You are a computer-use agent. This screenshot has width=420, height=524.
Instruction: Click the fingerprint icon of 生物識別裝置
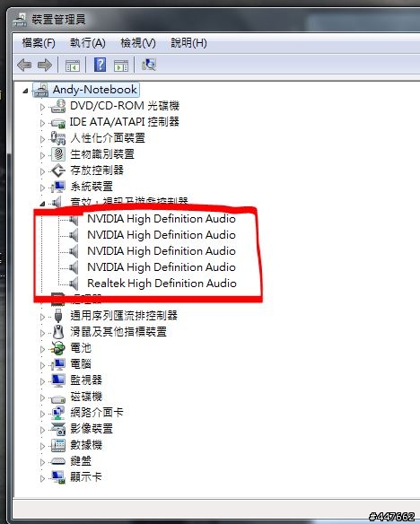point(58,154)
